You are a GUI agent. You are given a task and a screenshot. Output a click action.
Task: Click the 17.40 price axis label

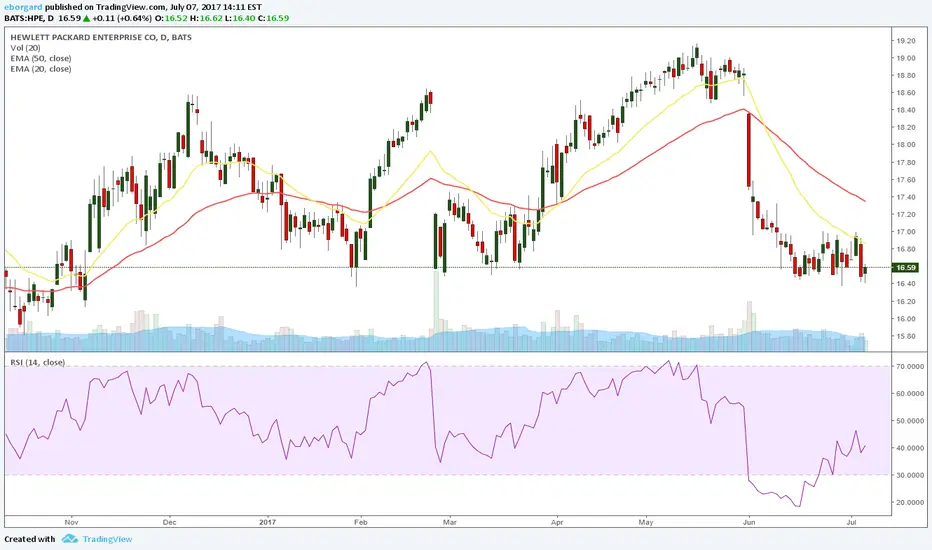pos(906,197)
